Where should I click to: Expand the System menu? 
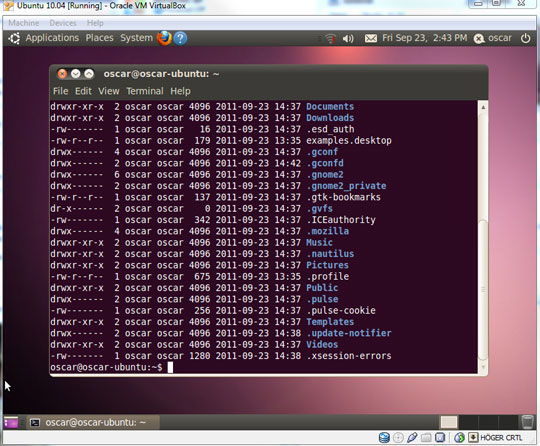pyautogui.click(x=136, y=38)
